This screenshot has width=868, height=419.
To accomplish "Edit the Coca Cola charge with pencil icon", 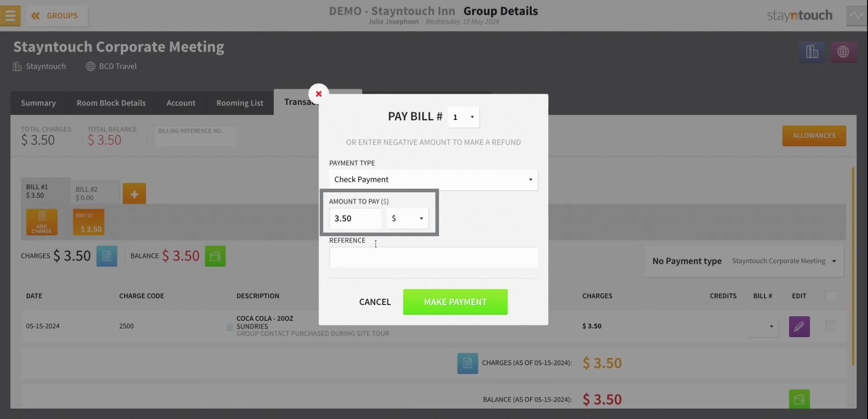I will [799, 326].
